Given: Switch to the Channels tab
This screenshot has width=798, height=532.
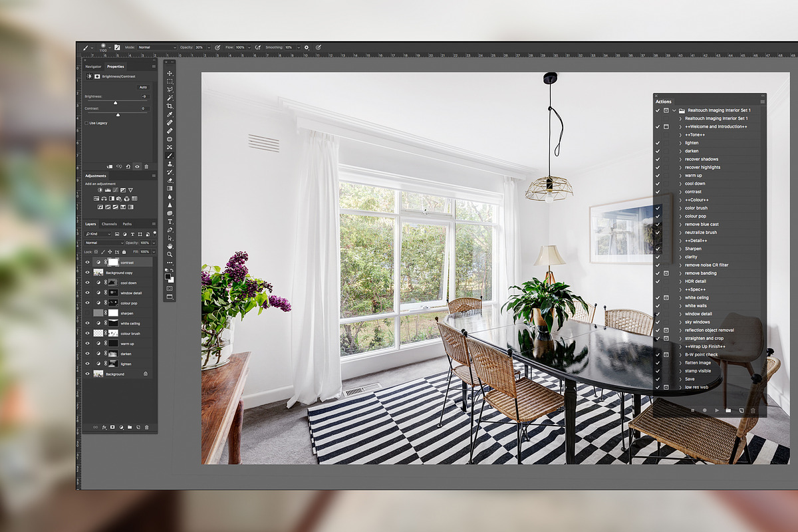Looking at the screenshot, I should (109, 224).
